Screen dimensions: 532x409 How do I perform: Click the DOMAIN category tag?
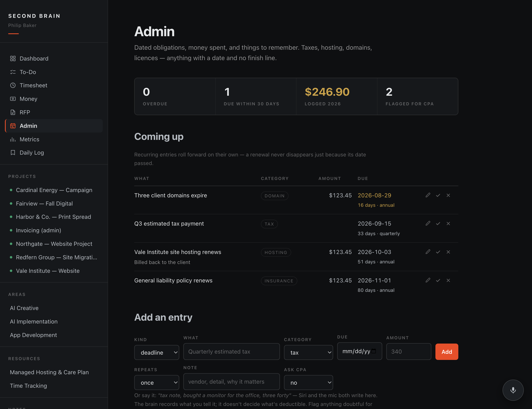click(275, 196)
